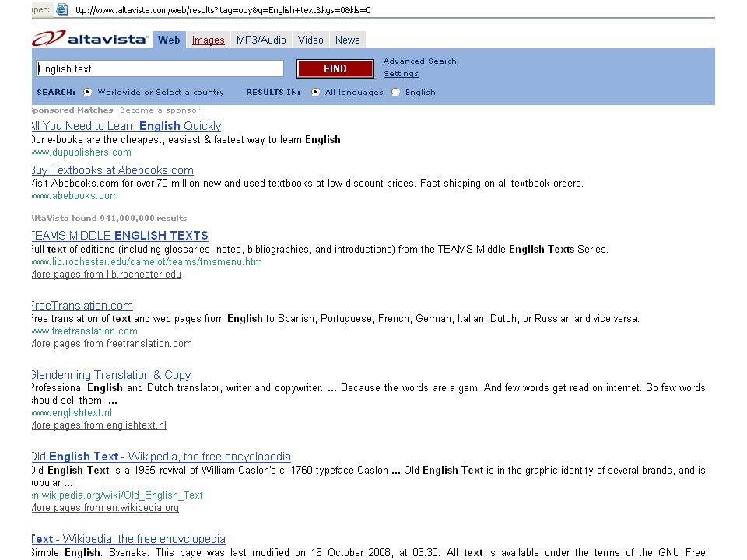747x560 pixels.
Task: Open Glendenning Translation & Copy result
Action: click(111, 375)
